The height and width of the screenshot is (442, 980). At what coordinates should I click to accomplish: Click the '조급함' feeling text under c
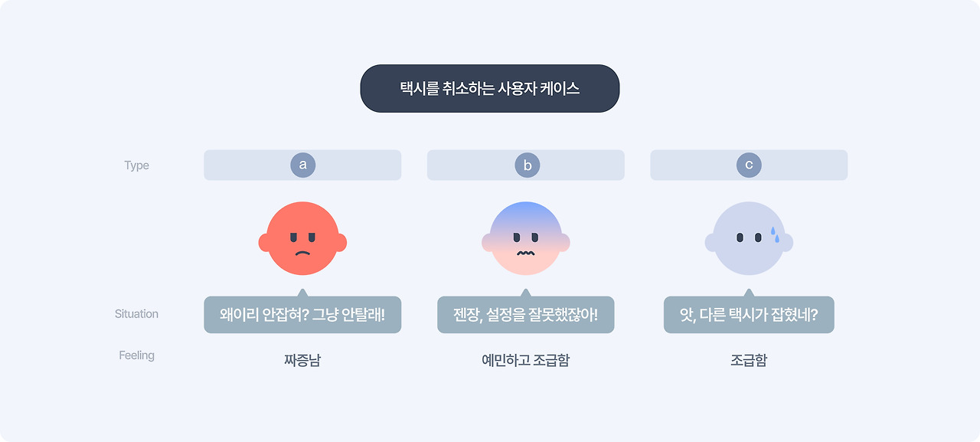pos(749,360)
